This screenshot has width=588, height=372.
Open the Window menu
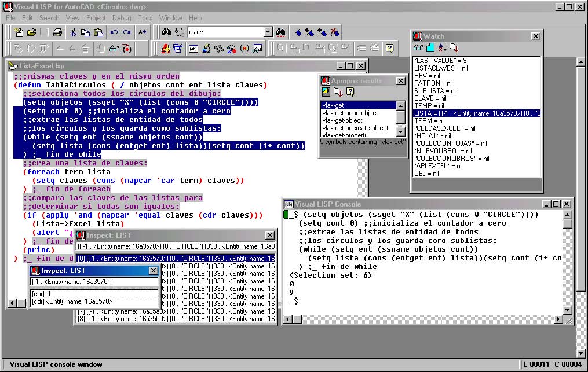(x=171, y=18)
